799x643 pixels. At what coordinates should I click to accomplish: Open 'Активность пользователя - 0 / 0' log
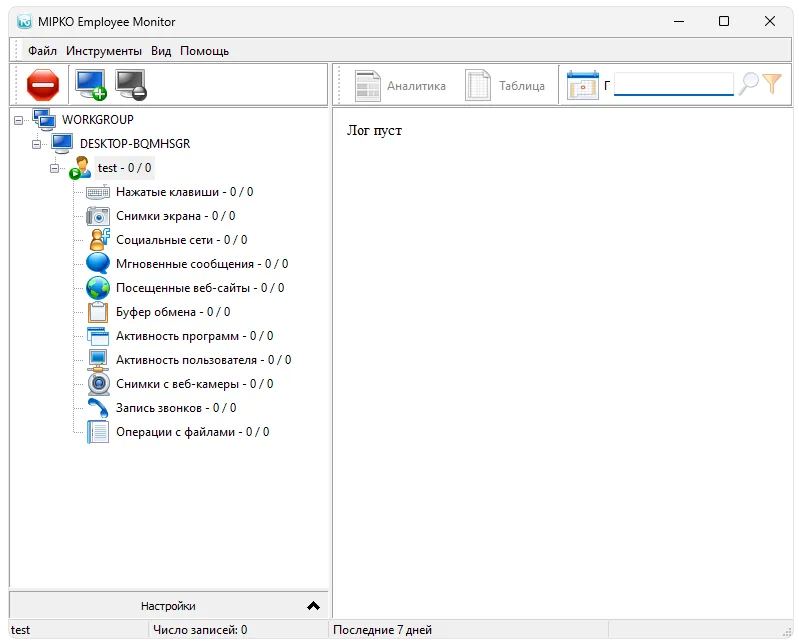[x=203, y=360]
